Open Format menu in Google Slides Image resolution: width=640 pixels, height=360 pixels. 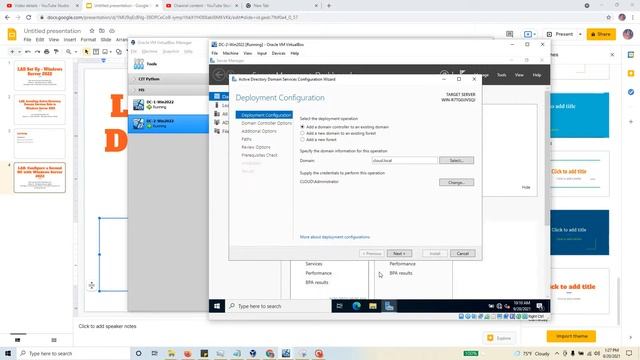tap(88, 40)
